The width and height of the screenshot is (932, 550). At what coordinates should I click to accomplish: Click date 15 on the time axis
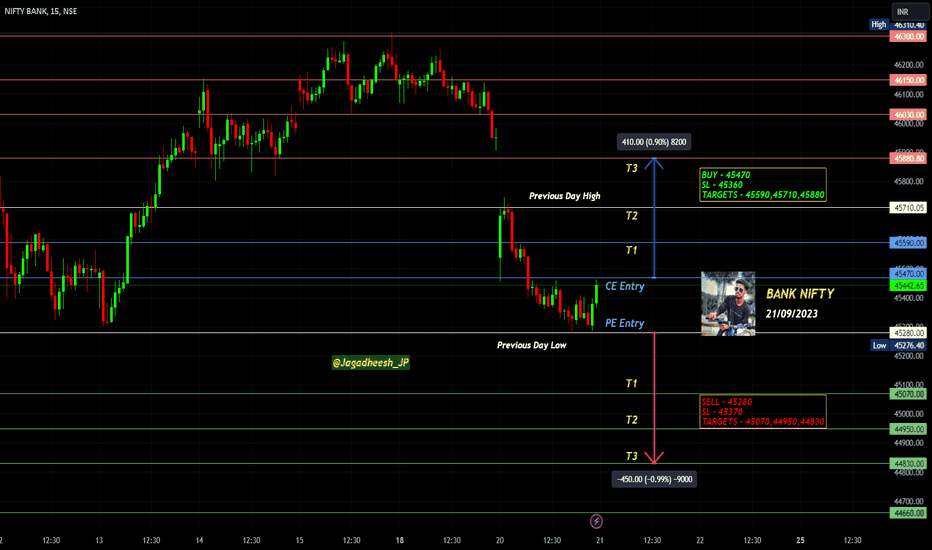coord(300,540)
